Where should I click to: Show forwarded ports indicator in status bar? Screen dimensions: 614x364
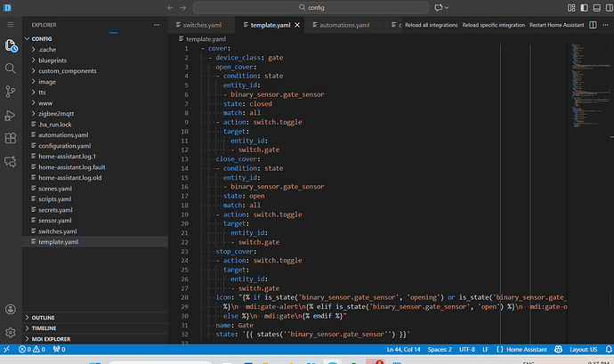point(59,349)
